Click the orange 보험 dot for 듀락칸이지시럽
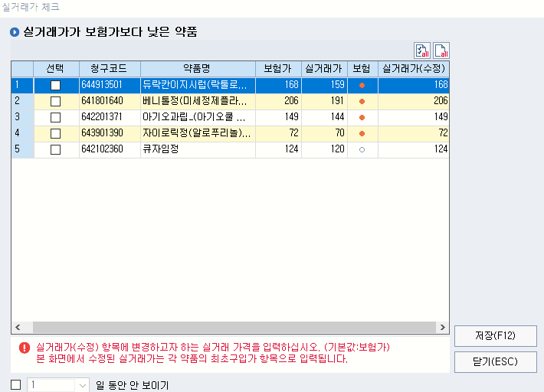 pos(362,85)
